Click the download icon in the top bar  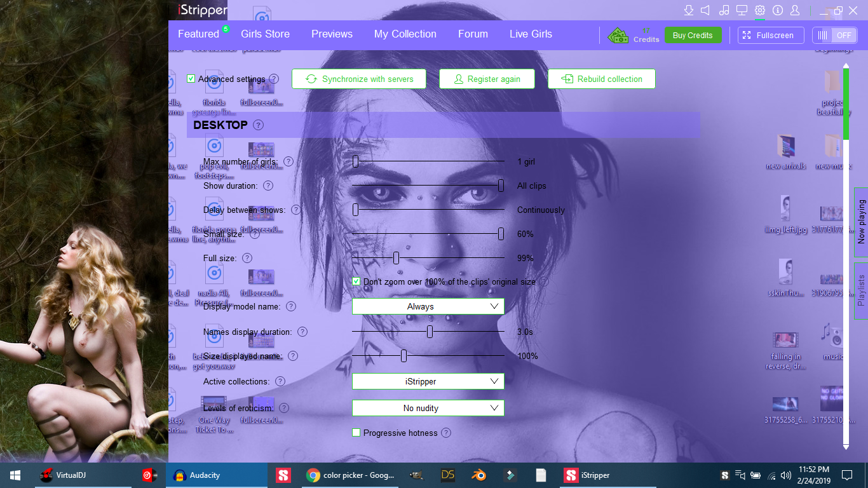(x=688, y=10)
